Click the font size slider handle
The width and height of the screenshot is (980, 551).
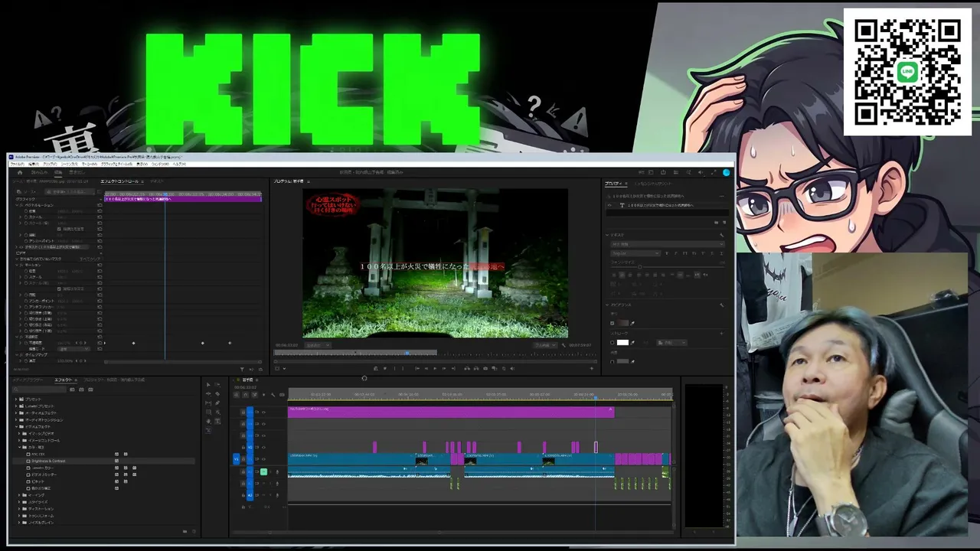click(x=640, y=266)
